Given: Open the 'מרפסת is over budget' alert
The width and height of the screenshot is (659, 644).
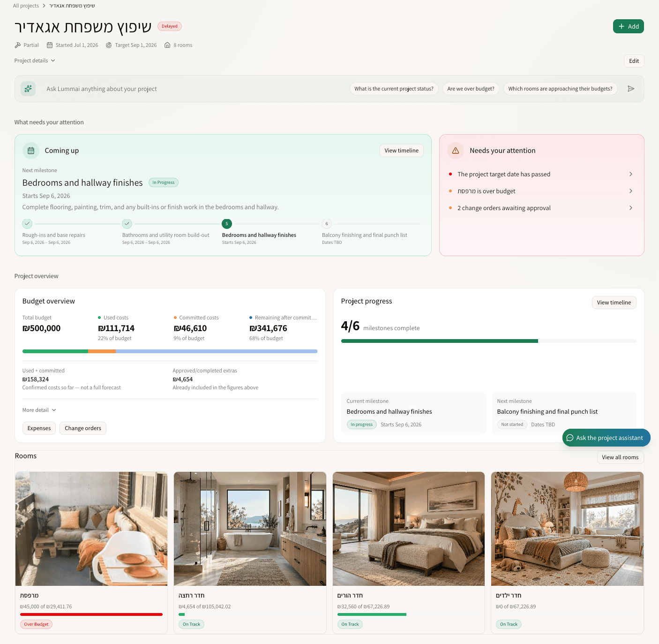Looking at the screenshot, I should pyautogui.click(x=541, y=191).
